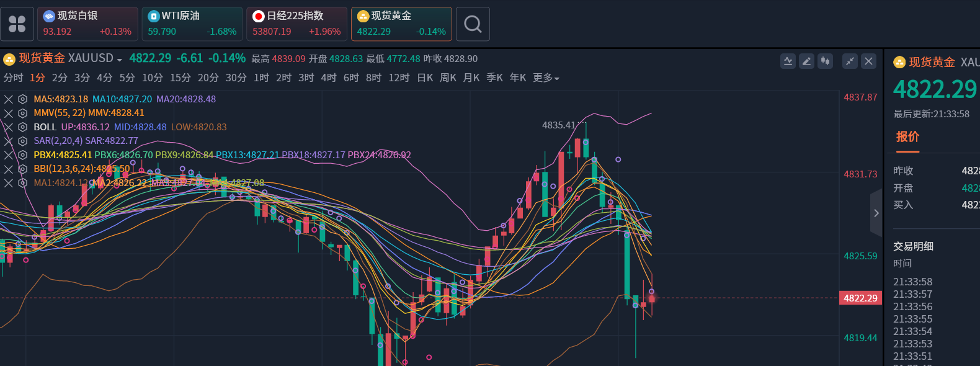Expand the side panel chevron arrow
Viewport: 980px width, 366px height.
(876, 213)
